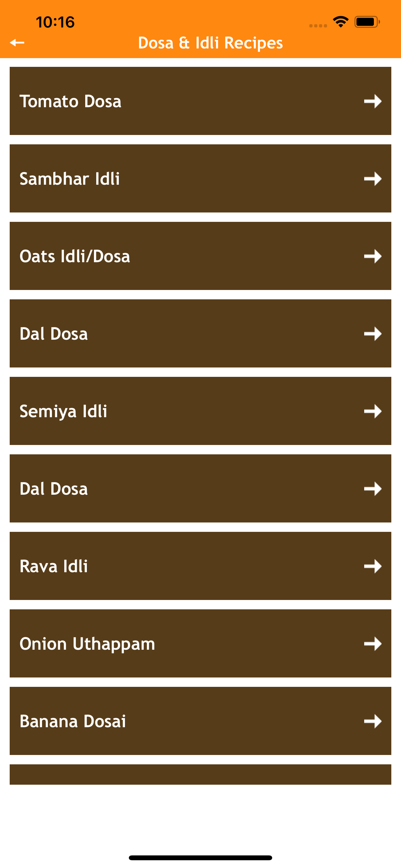Tap the Dosa & Idli Recipes title
The height and width of the screenshot is (868, 401).
[x=210, y=43]
